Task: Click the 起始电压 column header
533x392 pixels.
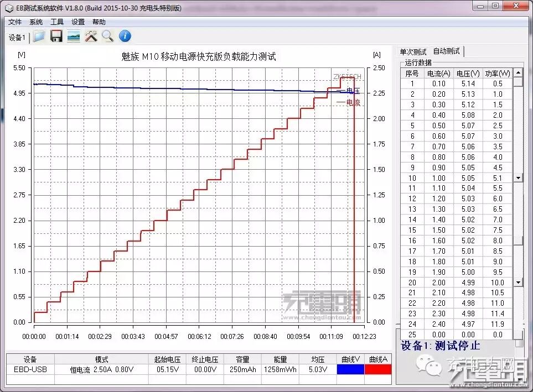Action: 167,359
